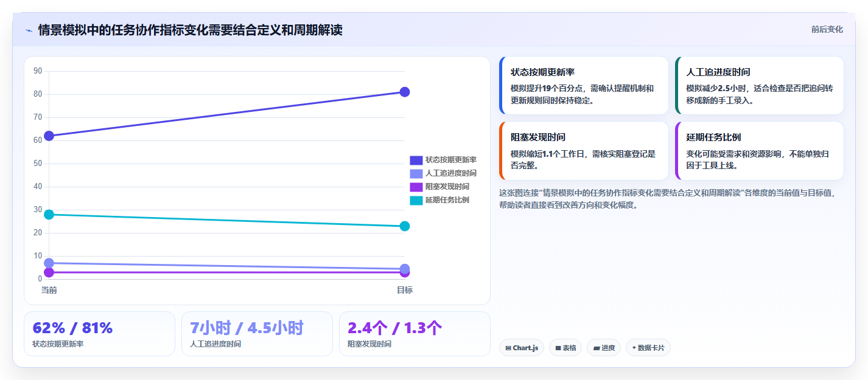
Task: Toggle 延期任务比例 legend swatch
Action: 416,200
